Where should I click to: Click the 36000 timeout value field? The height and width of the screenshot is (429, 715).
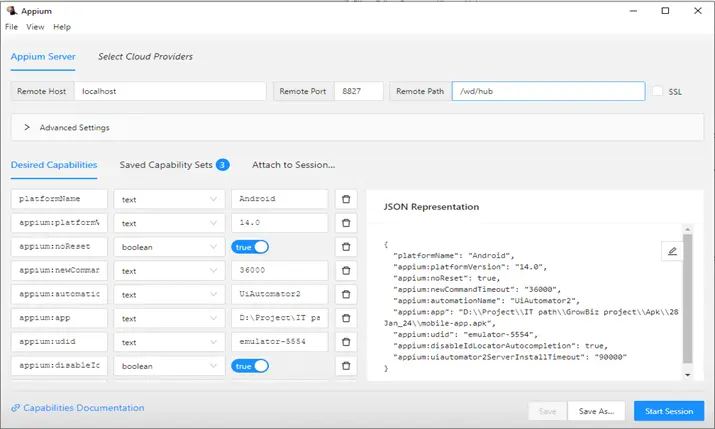280,270
